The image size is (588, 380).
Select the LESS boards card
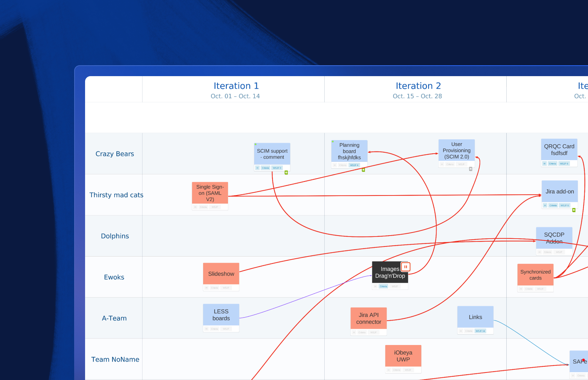pos(221,315)
